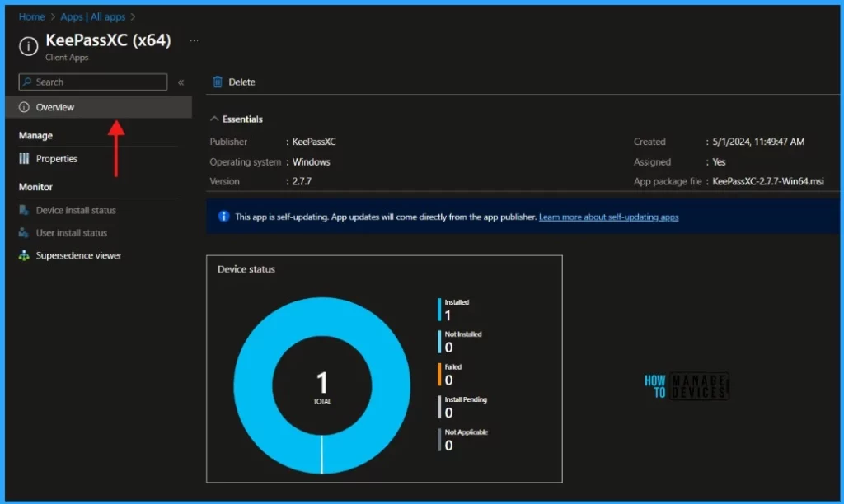Click the Created date 5/1/2024, 11:49:47 AM
844x504 pixels.
758,142
